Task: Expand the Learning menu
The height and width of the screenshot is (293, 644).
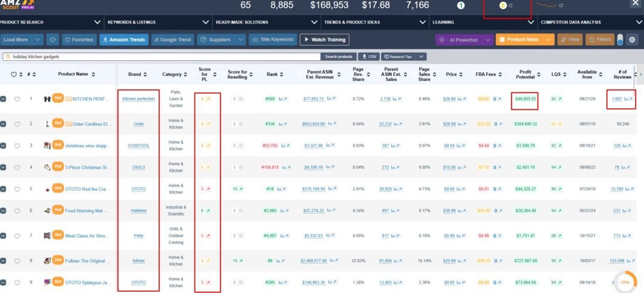Action: [x=531, y=22]
